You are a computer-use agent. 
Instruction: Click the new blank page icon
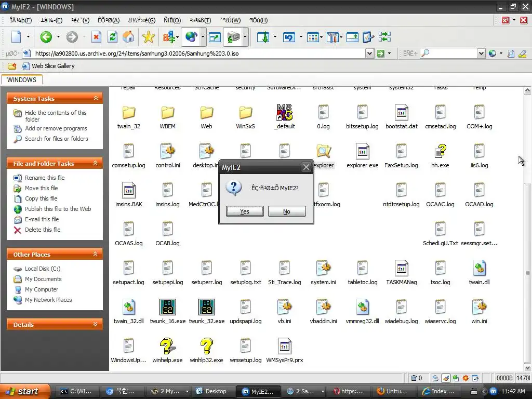16,37
